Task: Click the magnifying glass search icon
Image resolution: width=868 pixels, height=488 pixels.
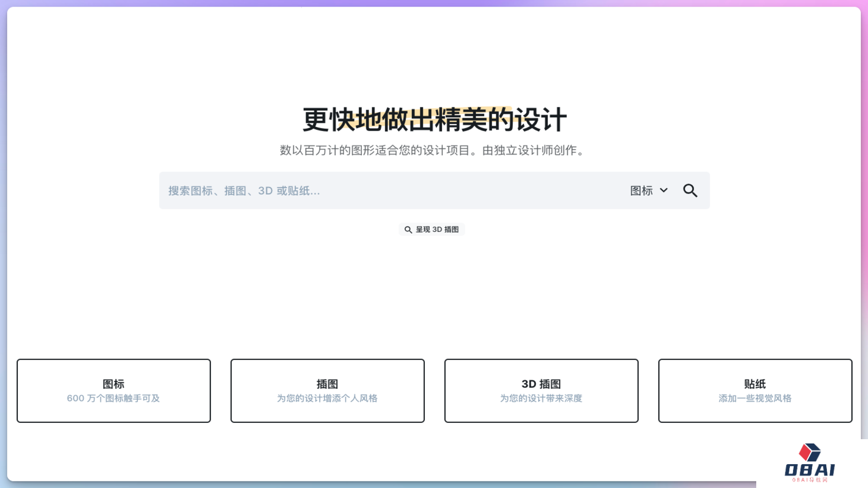Action: click(690, 190)
